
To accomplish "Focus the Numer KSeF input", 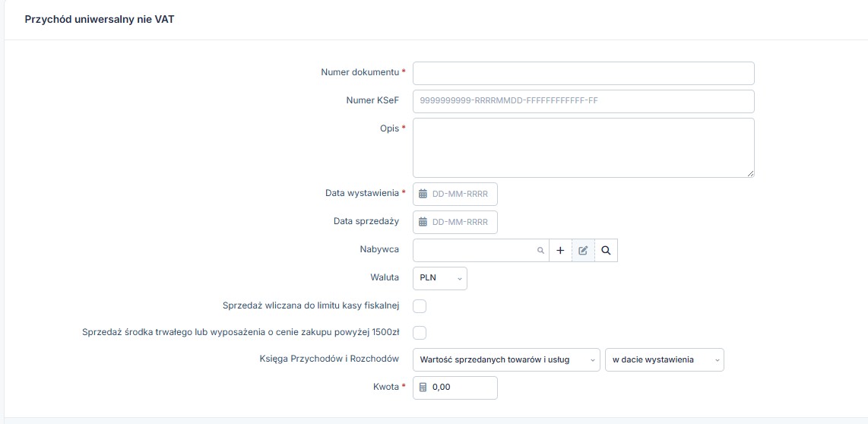I will point(583,101).
